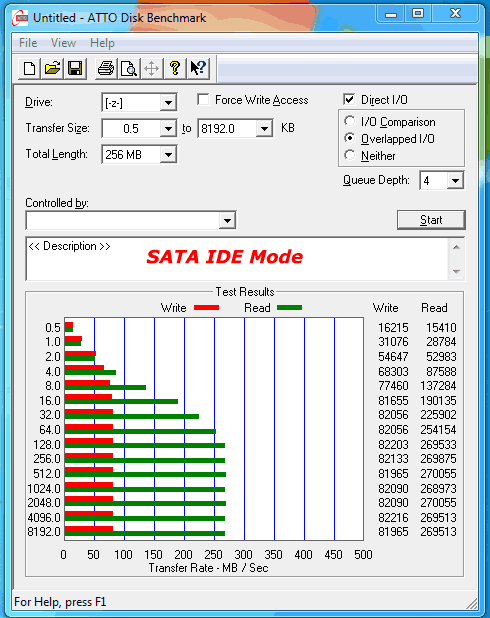Open the View menu
The height and width of the screenshot is (618, 490).
[x=63, y=43]
